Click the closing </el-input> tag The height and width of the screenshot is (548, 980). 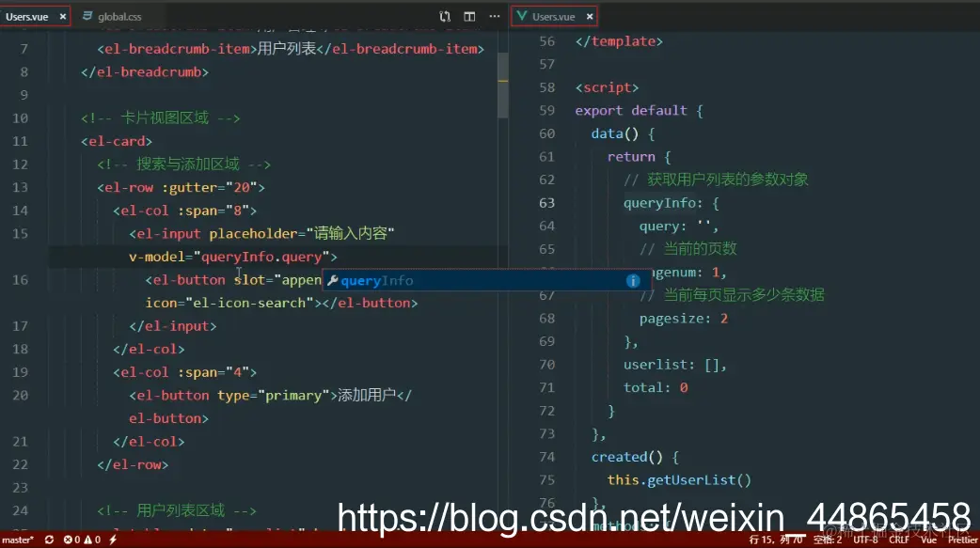tap(172, 326)
